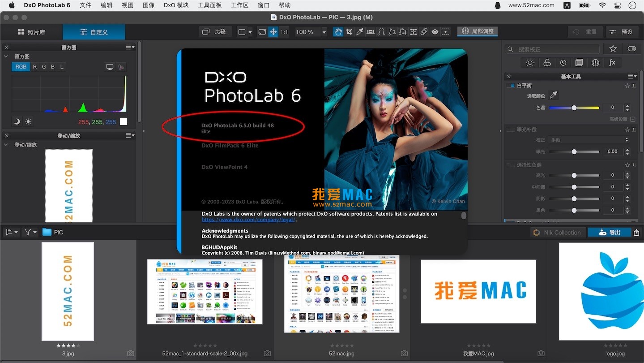This screenshot has width=644, height=363.
Task: Open 校正 手动 dropdown
Action: click(589, 140)
